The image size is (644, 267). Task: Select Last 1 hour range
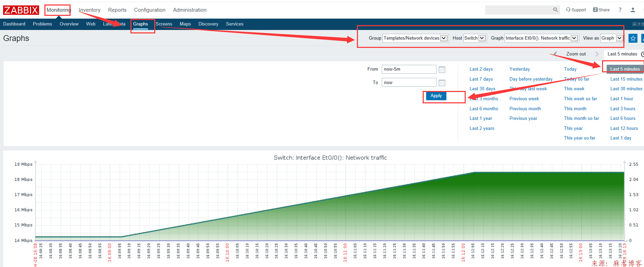622,99
